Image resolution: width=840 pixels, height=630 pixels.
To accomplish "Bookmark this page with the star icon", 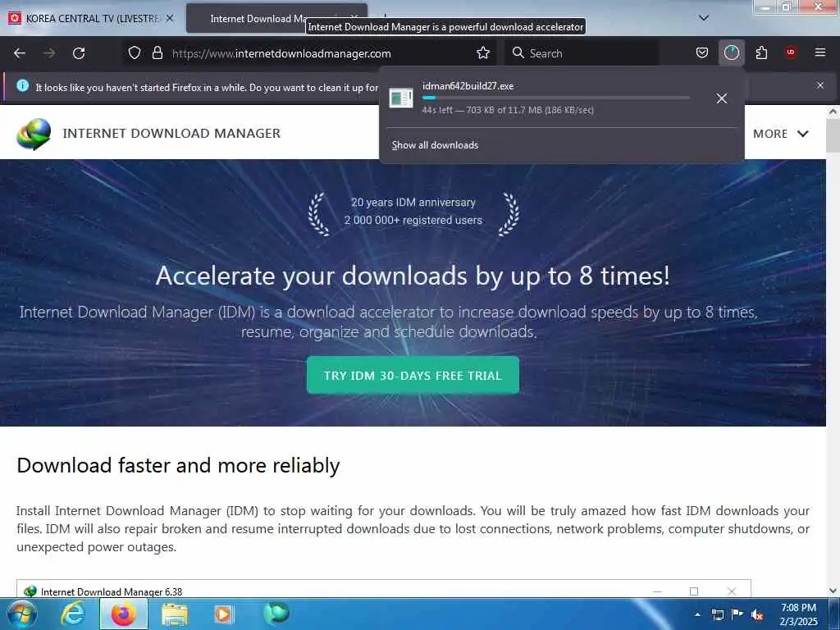I will [482, 52].
